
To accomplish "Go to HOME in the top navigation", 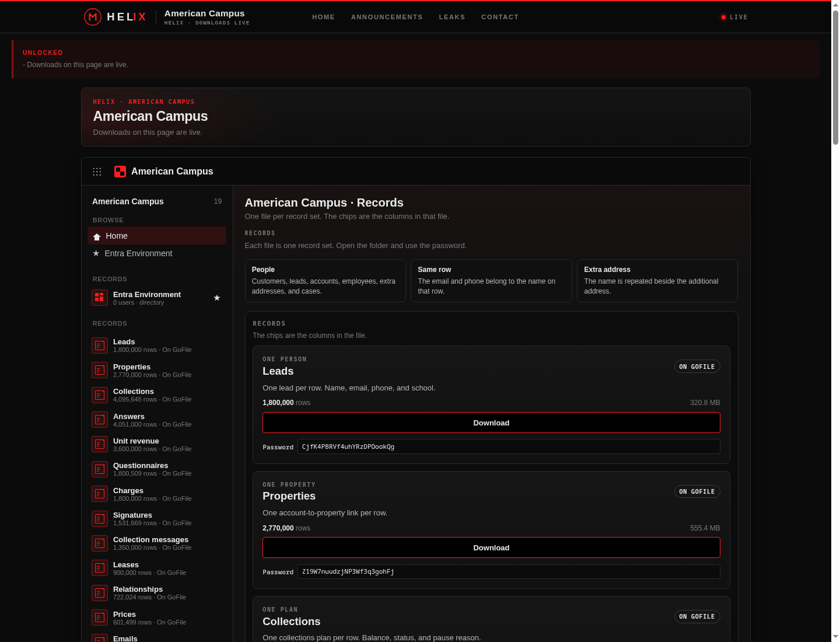I will coord(323,17).
